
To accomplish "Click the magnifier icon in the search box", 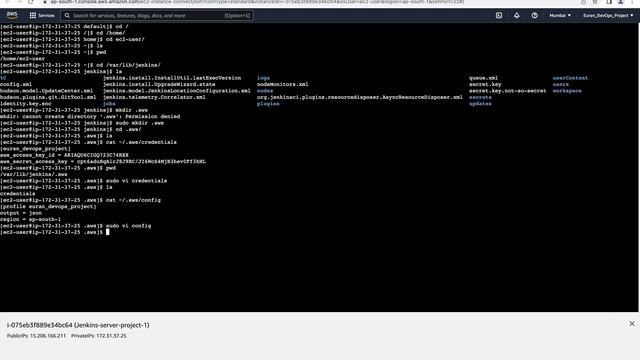I will click(67, 16).
